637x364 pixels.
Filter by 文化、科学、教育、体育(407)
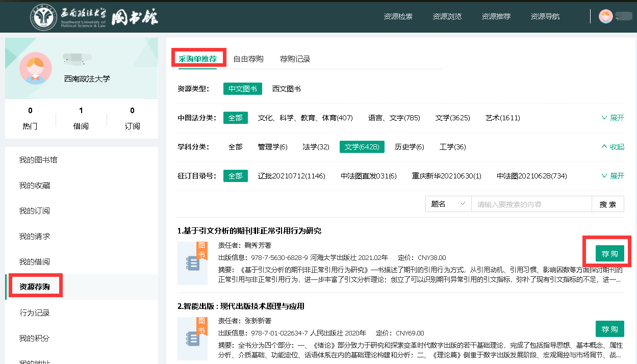point(305,118)
